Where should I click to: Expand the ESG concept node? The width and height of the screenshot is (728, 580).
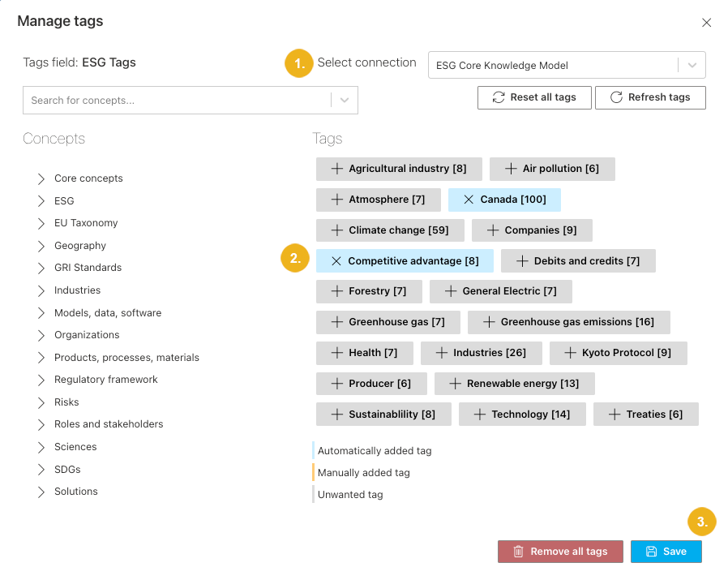pos(41,201)
